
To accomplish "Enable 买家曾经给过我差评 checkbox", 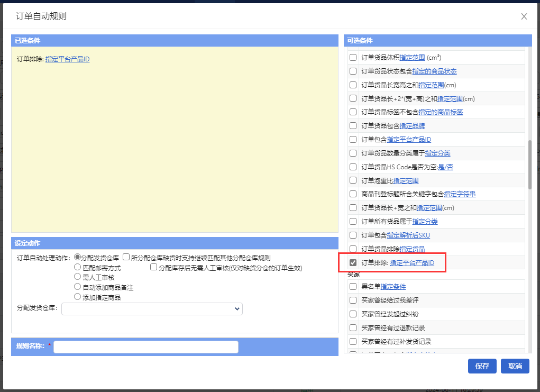I will 353,300.
